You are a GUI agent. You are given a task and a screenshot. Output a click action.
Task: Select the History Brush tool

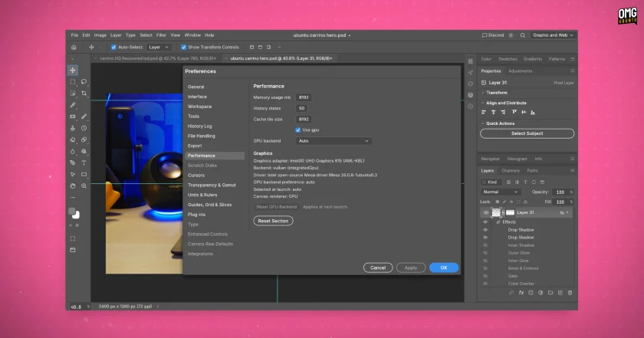tap(84, 128)
